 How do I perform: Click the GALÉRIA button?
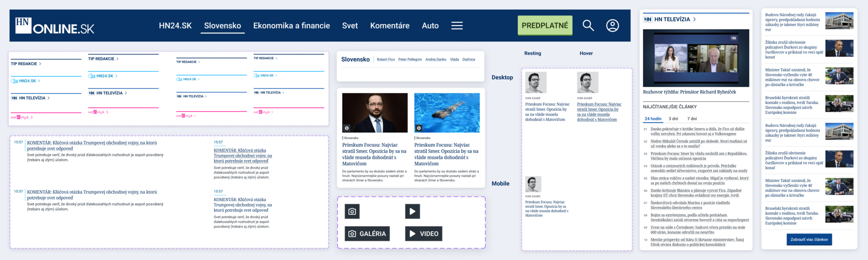[x=367, y=234]
